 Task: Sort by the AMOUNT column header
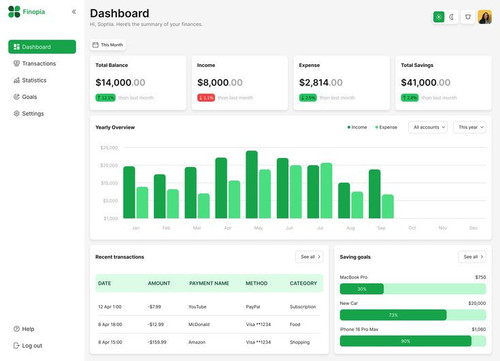[x=159, y=283]
